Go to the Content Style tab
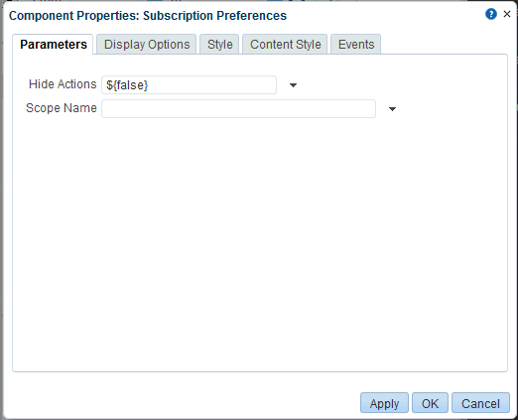 285,45
